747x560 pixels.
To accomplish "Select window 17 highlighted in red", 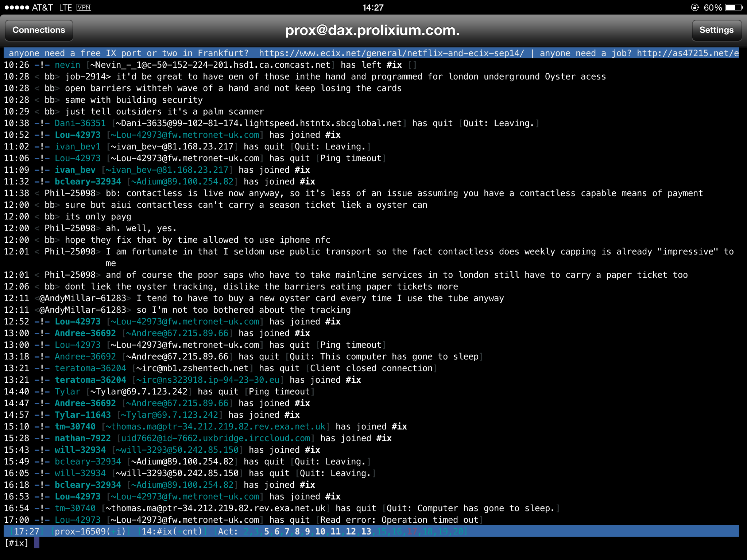I will 412,532.
